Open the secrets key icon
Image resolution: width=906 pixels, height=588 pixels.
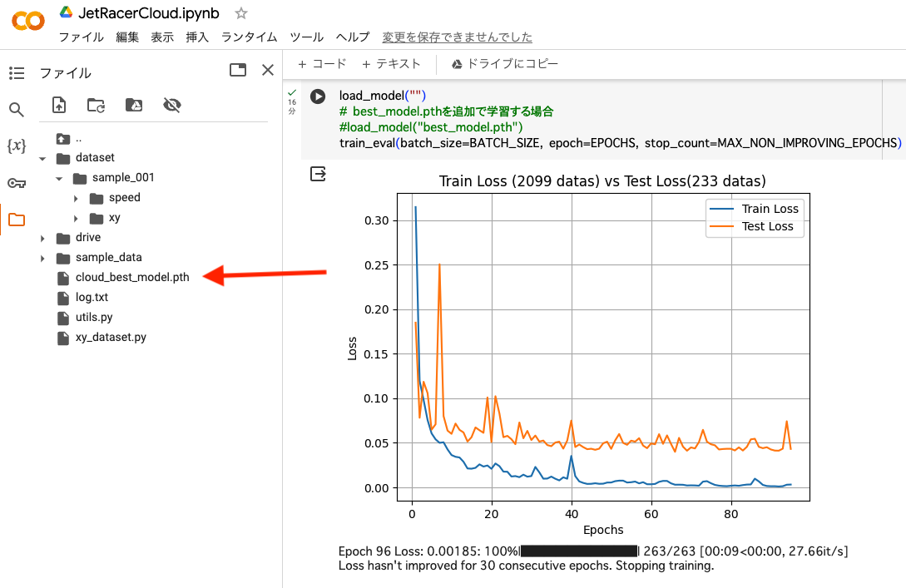(17, 183)
